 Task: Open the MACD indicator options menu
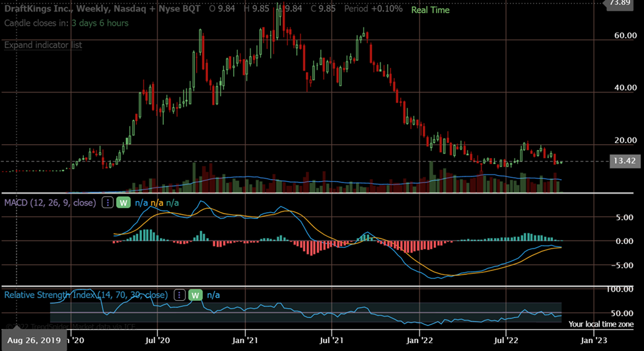108,203
